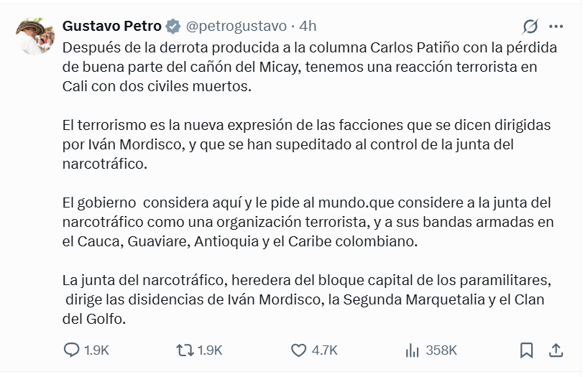
Task: Open the @petrogustavo handle link
Action: (236, 27)
